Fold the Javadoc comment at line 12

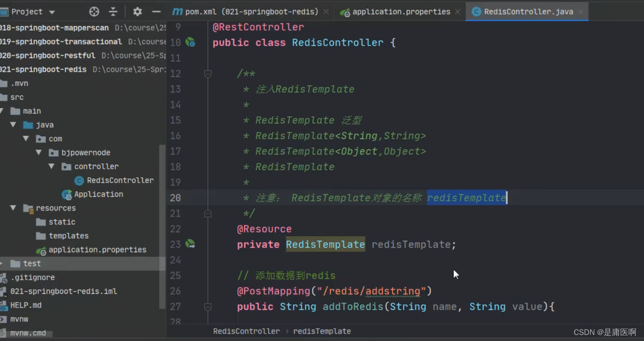(208, 73)
